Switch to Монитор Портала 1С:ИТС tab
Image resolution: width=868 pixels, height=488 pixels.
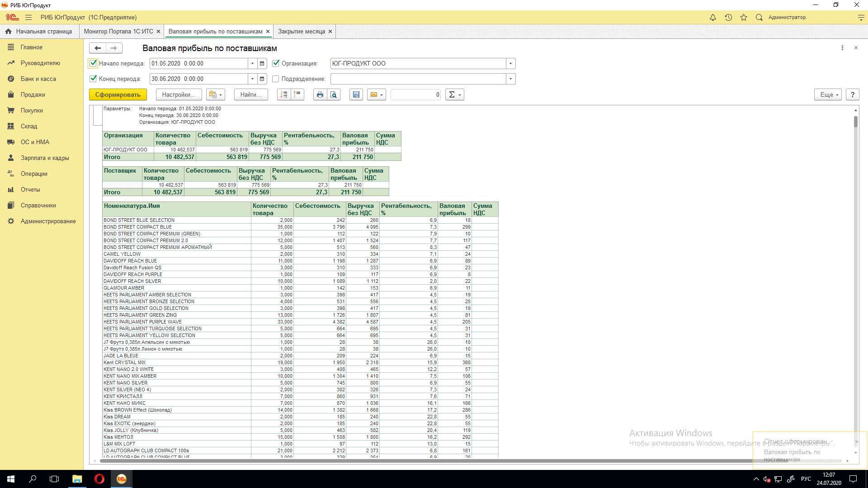118,32
